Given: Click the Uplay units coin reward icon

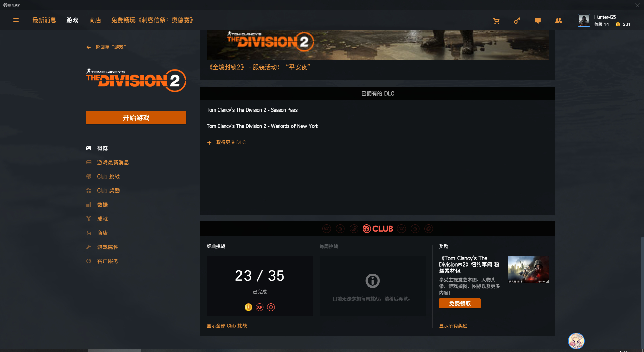Looking at the screenshot, I should (248, 307).
